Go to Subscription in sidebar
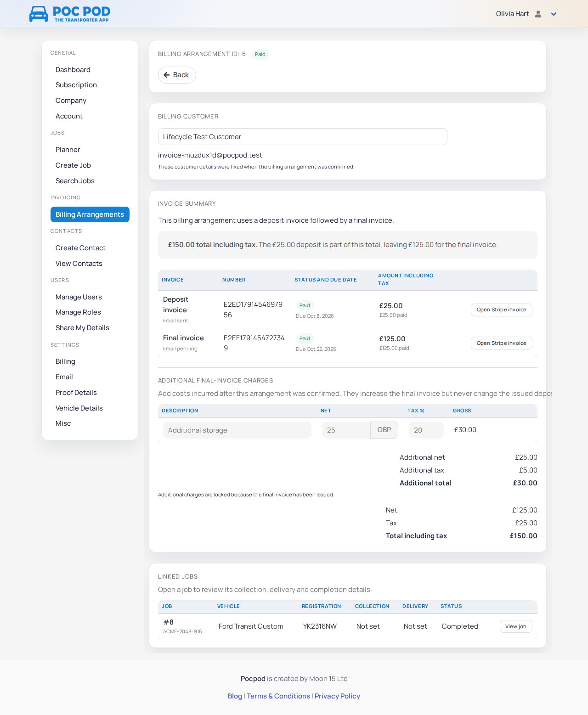The image size is (588, 715). pyautogui.click(x=76, y=85)
